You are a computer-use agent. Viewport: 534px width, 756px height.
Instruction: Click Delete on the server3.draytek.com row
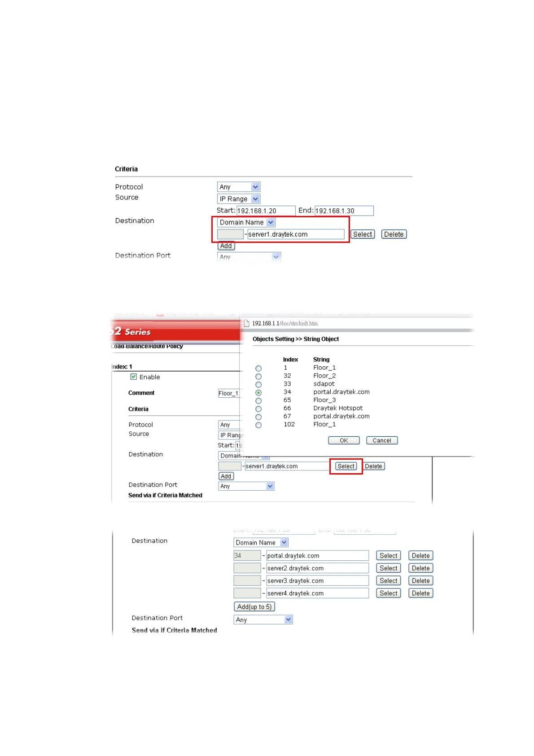421,581
